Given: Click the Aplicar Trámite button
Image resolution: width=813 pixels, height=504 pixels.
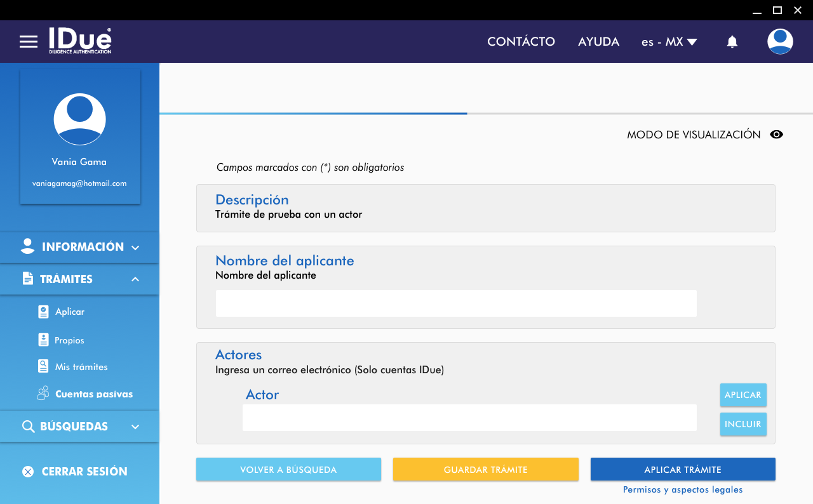Looking at the screenshot, I should pyautogui.click(x=682, y=470).
